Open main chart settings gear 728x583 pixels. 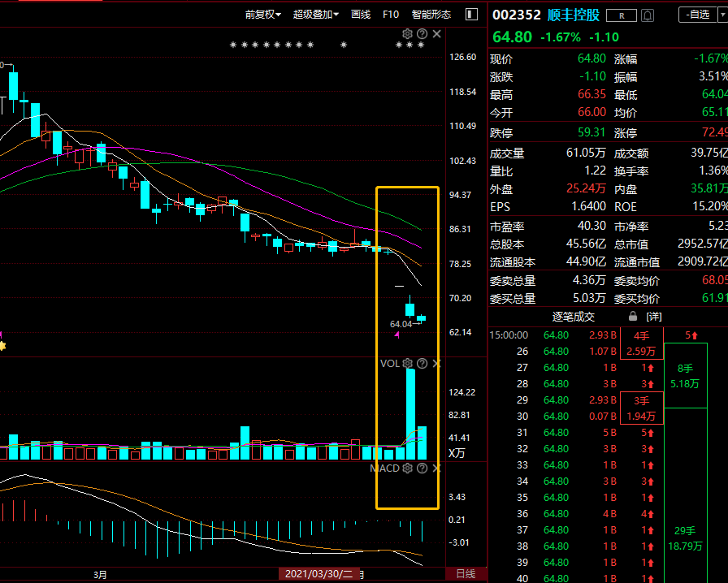coord(407,33)
